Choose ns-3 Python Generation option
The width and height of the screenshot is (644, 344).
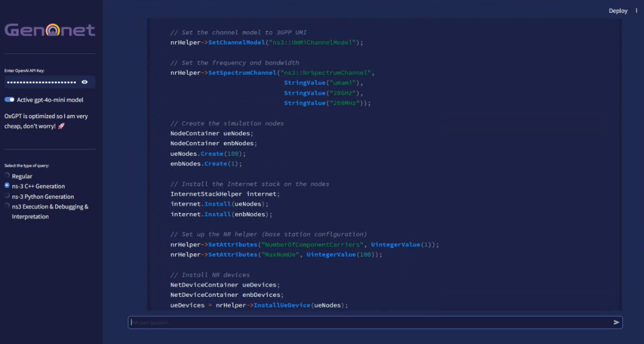7,196
